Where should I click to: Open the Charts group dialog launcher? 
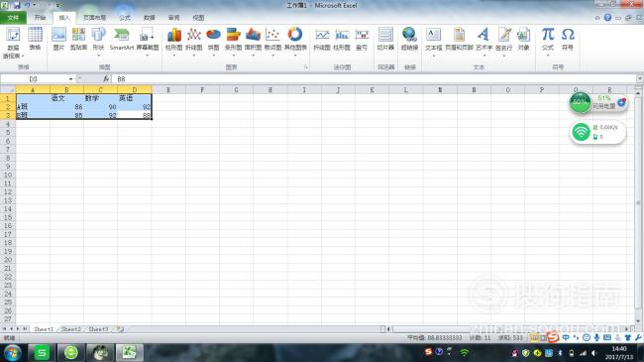[306, 67]
